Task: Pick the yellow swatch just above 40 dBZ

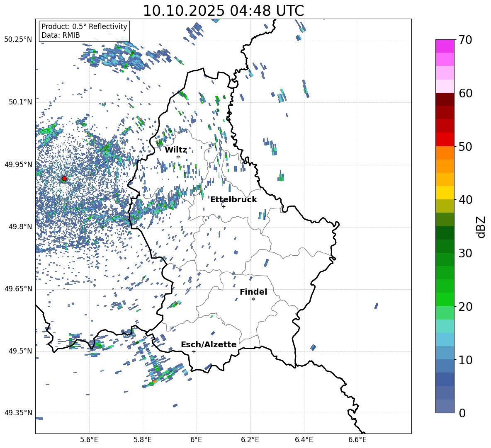Action: pos(445,193)
